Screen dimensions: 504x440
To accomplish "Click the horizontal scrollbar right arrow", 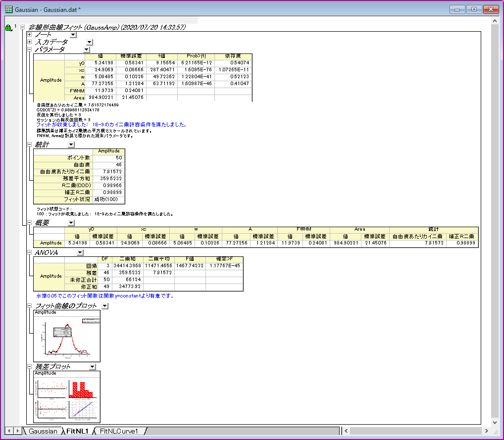I will click(x=486, y=431).
